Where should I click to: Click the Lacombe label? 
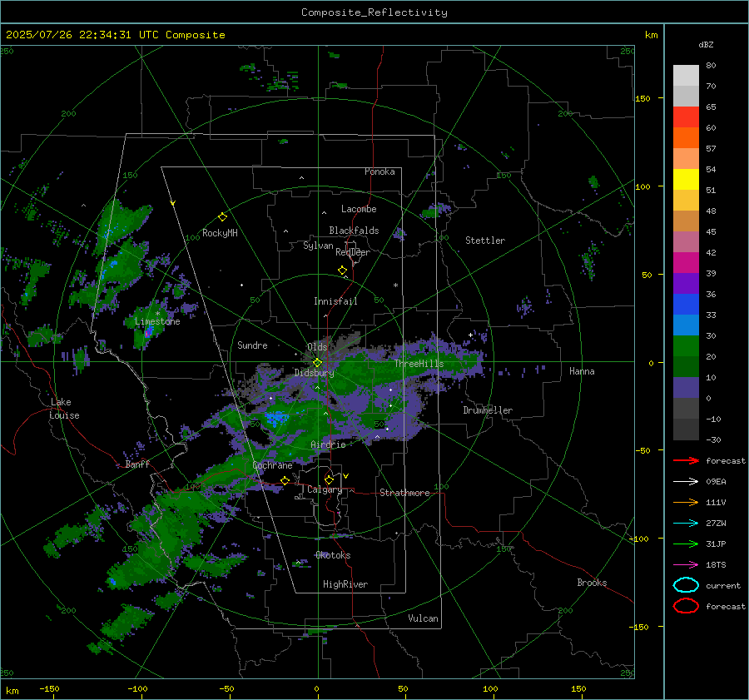tap(359, 209)
